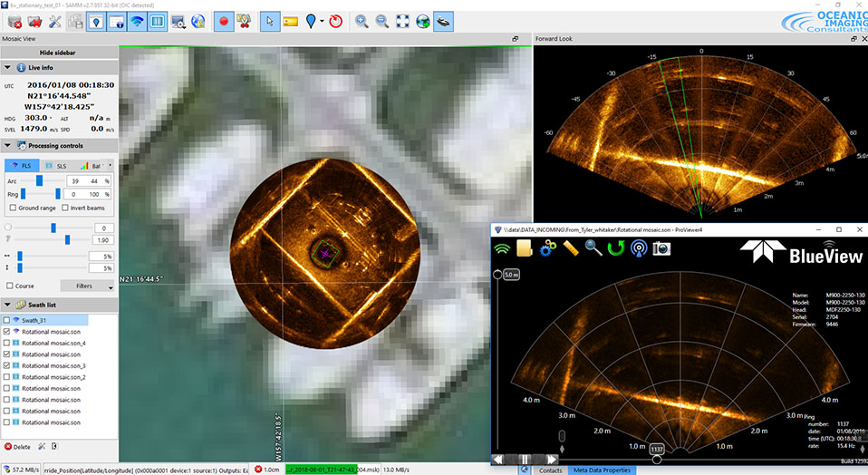Toggle the info window toolbar icon
Viewport: 868px width, 475px height.
tap(117, 22)
